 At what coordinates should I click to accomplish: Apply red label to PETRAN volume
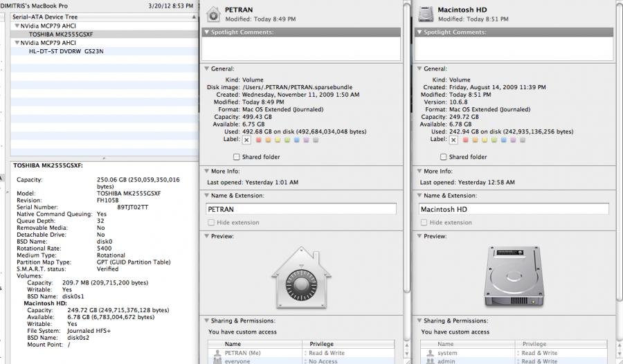(x=259, y=140)
